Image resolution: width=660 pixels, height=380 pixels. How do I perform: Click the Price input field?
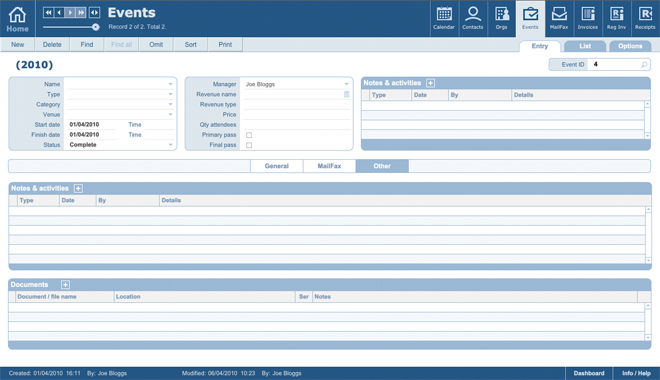click(x=297, y=114)
